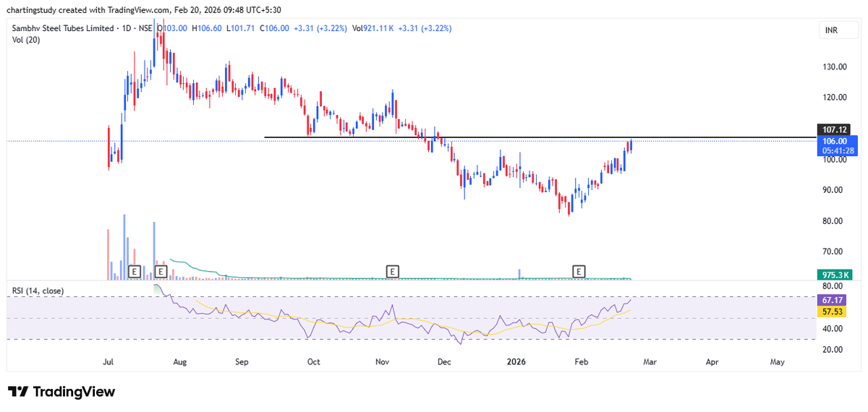The height and width of the screenshot is (412, 868).
Task: Click the Sambhv Steel Tubes Limited symbol title
Action: pyautogui.click(x=63, y=28)
